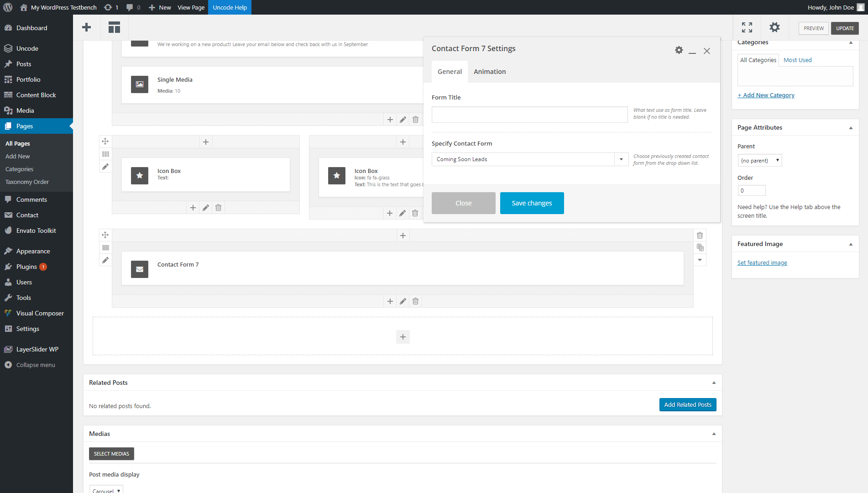Switch to Most Used categories tab
868x493 pixels.
pyautogui.click(x=797, y=60)
